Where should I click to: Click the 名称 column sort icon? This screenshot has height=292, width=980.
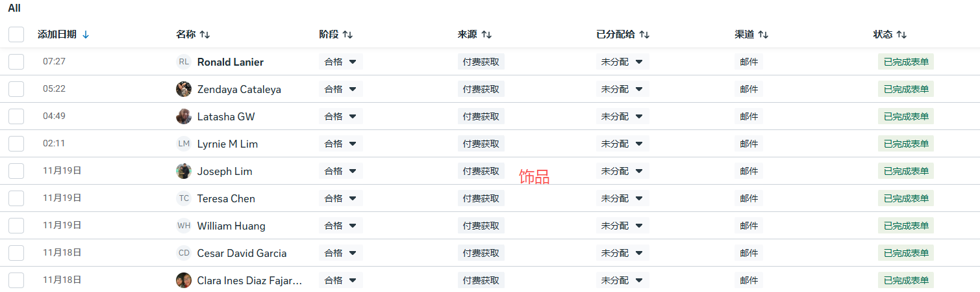205,34
